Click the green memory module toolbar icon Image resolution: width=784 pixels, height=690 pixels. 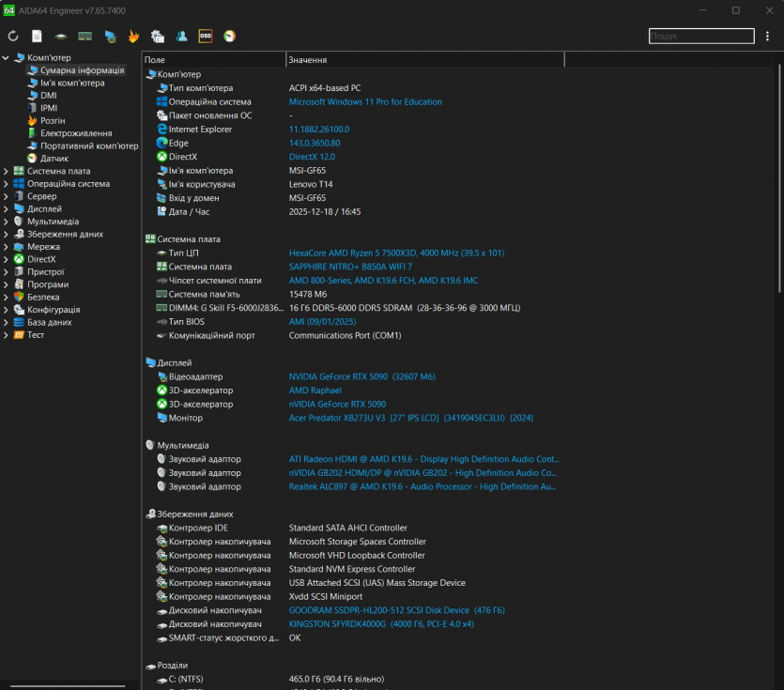[x=85, y=37]
